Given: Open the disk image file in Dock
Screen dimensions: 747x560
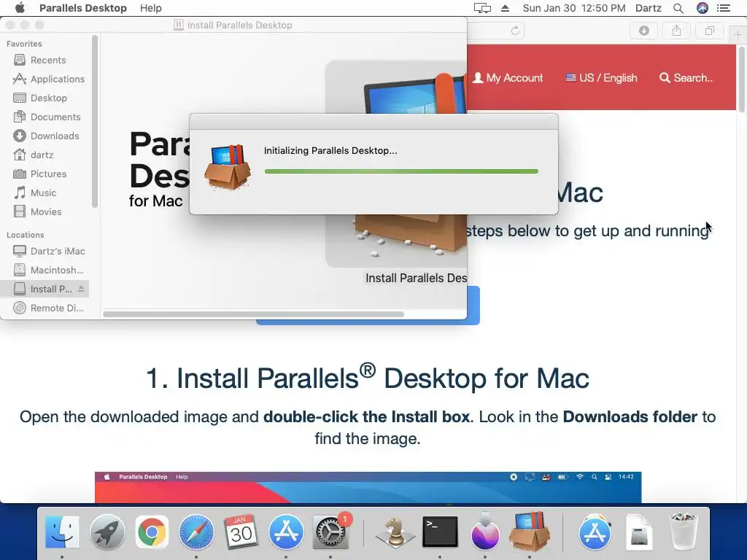Looking at the screenshot, I should (x=639, y=532).
